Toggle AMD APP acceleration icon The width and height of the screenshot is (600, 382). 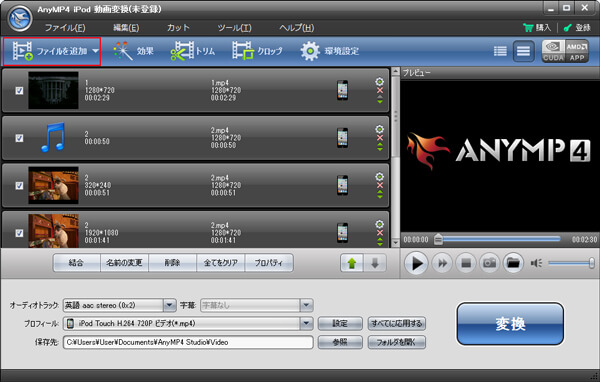pyautogui.click(x=577, y=51)
